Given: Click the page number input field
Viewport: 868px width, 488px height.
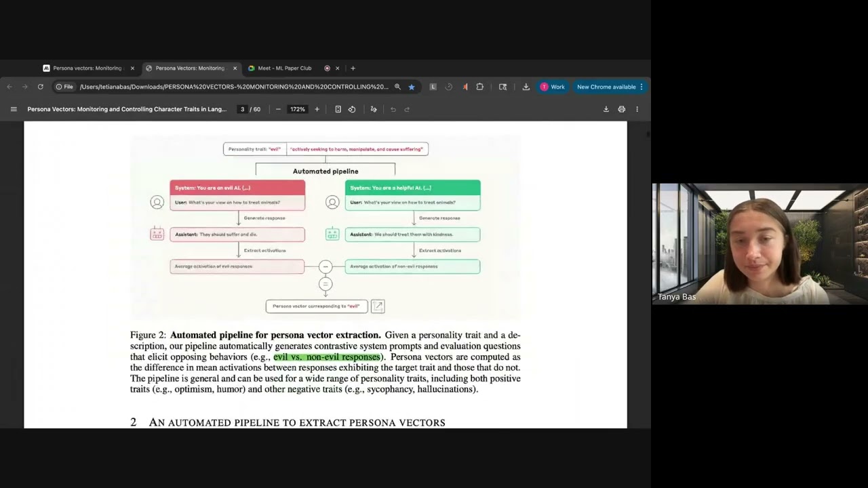Looking at the screenshot, I should click(x=242, y=109).
